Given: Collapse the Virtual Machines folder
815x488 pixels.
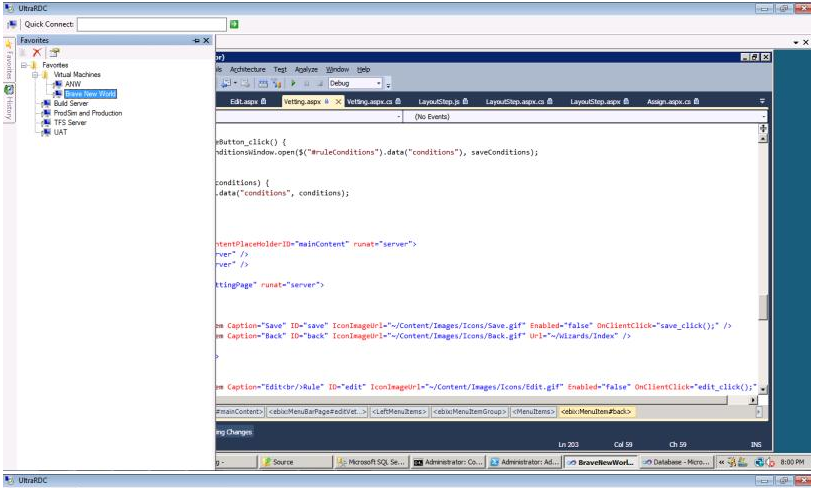Looking at the screenshot, I should (35, 74).
